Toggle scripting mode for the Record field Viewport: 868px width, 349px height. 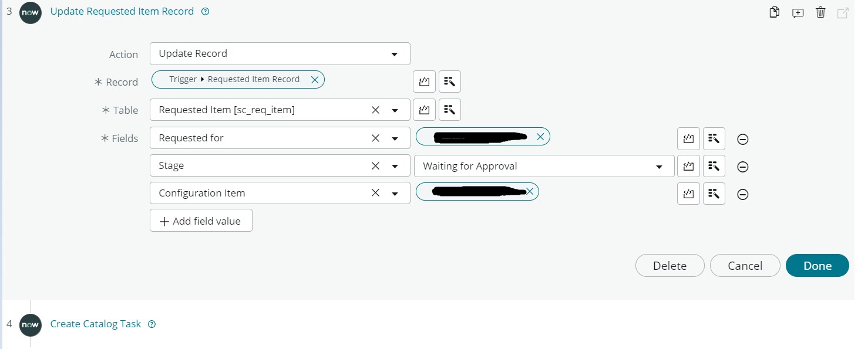click(x=424, y=82)
